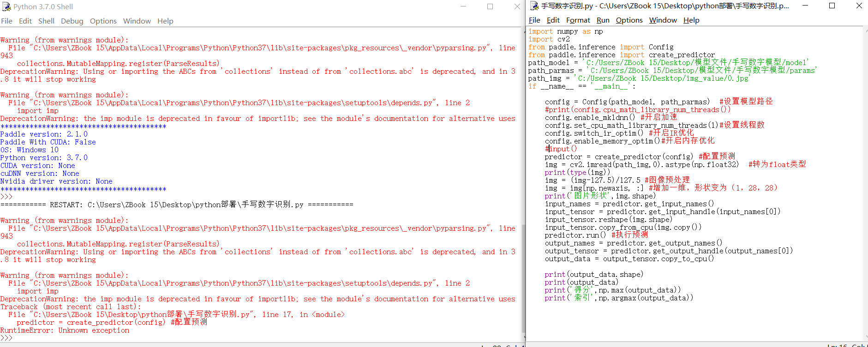This screenshot has height=347, width=868.
Task: Click the last >>> prompt in shell
Action: (6, 338)
